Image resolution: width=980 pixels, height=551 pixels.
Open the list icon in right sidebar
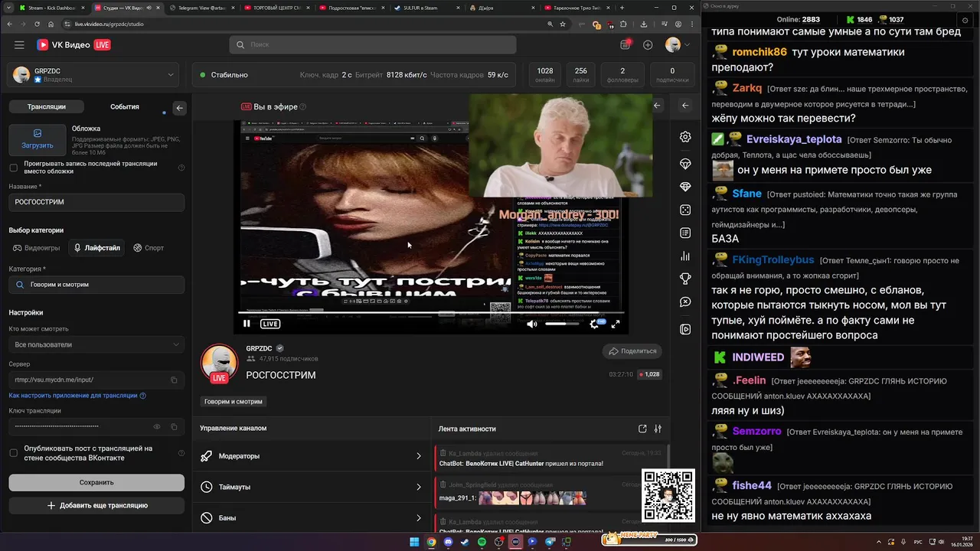tap(685, 233)
